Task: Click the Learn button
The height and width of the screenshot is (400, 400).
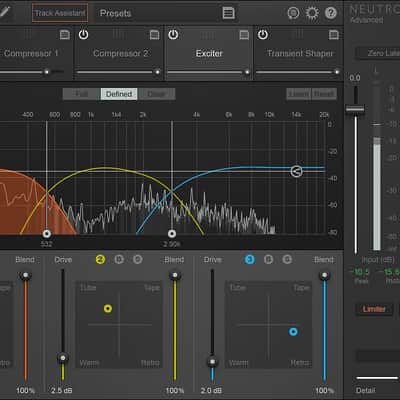Action: (x=299, y=94)
